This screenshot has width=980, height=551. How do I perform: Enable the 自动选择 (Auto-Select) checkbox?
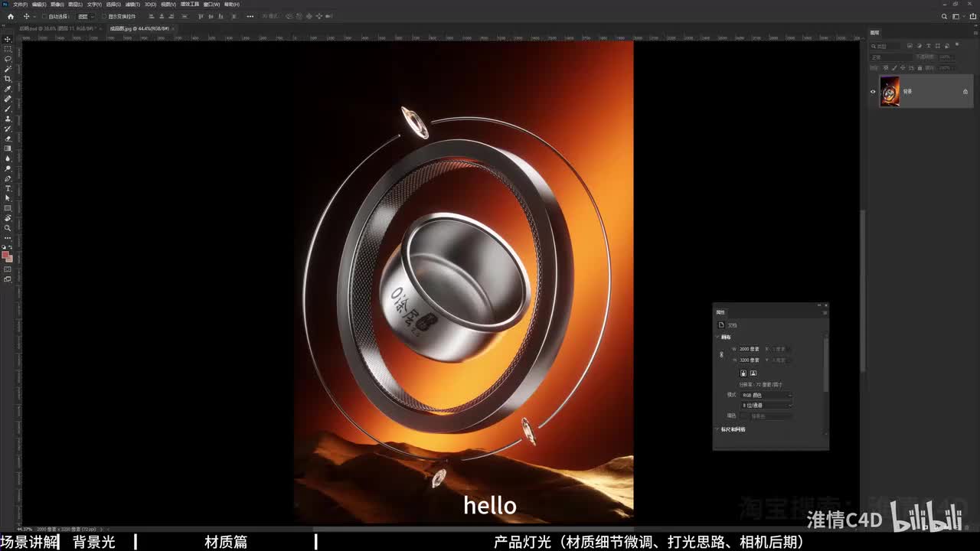coord(44,16)
